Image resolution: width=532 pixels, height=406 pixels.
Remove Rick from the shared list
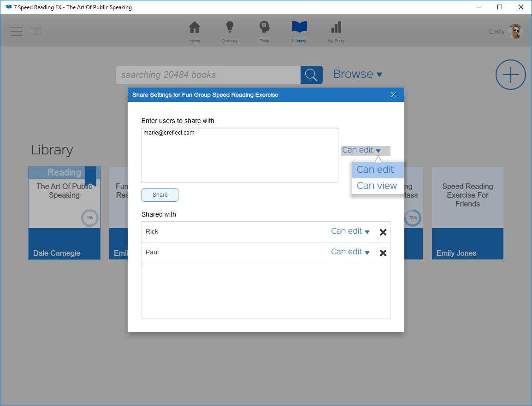[383, 232]
